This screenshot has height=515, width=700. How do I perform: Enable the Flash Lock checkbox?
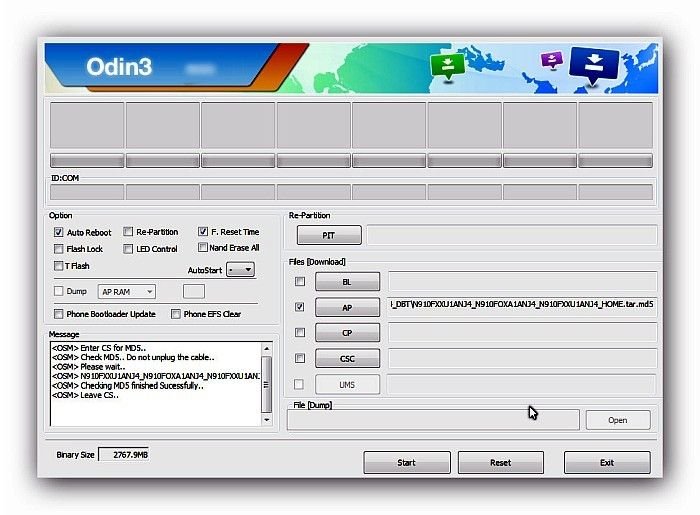58,249
